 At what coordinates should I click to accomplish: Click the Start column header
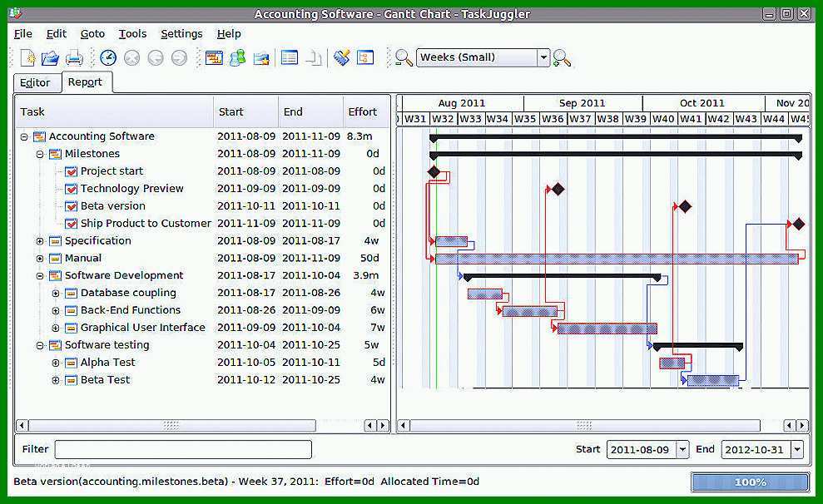click(245, 111)
